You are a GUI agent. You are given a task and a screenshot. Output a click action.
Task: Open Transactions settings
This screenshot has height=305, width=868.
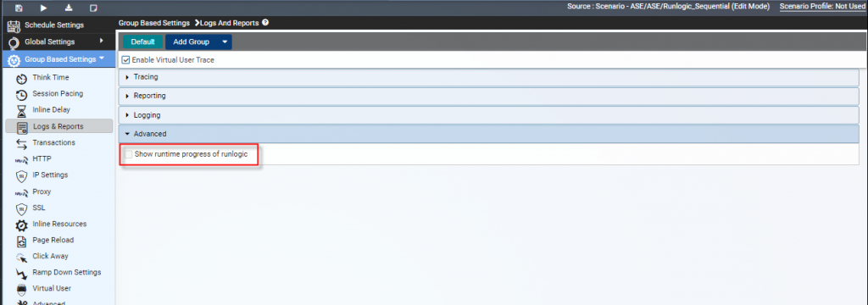53,142
